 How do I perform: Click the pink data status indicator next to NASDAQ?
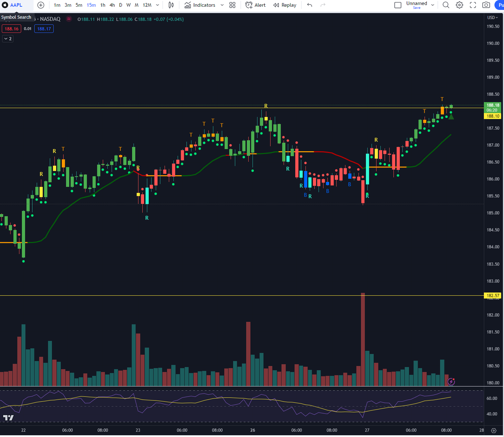69,19
